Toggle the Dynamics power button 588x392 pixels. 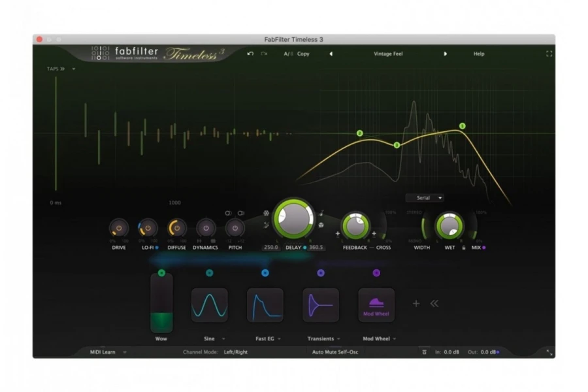pos(206,228)
